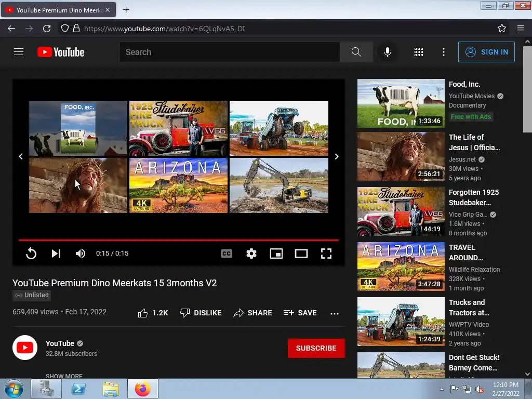
Task: Open Arizona 4K end-screen tile
Action: [x=179, y=185]
